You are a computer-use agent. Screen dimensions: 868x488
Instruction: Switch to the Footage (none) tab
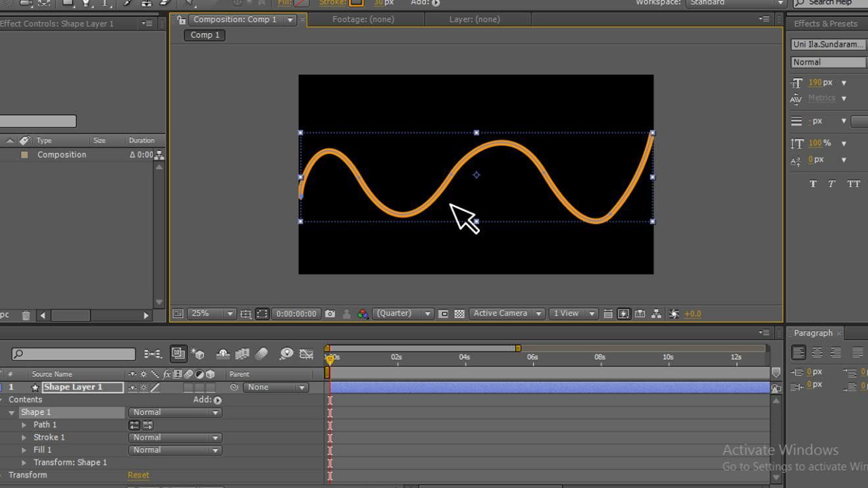pyautogui.click(x=363, y=19)
